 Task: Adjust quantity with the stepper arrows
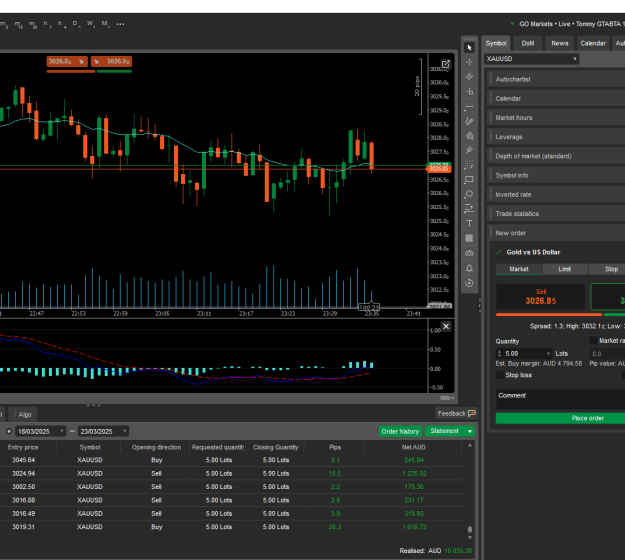pyautogui.click(x=499, y=354)
